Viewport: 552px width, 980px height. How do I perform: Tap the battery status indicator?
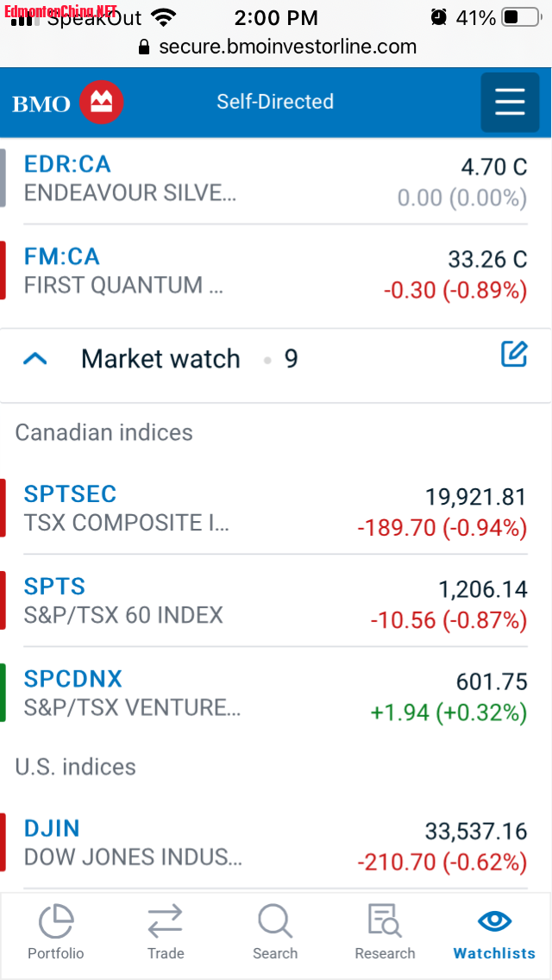[x=520, y=17]
